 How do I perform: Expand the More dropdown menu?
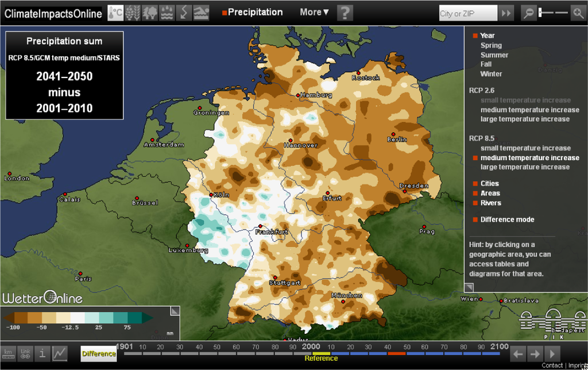point(315,12)
